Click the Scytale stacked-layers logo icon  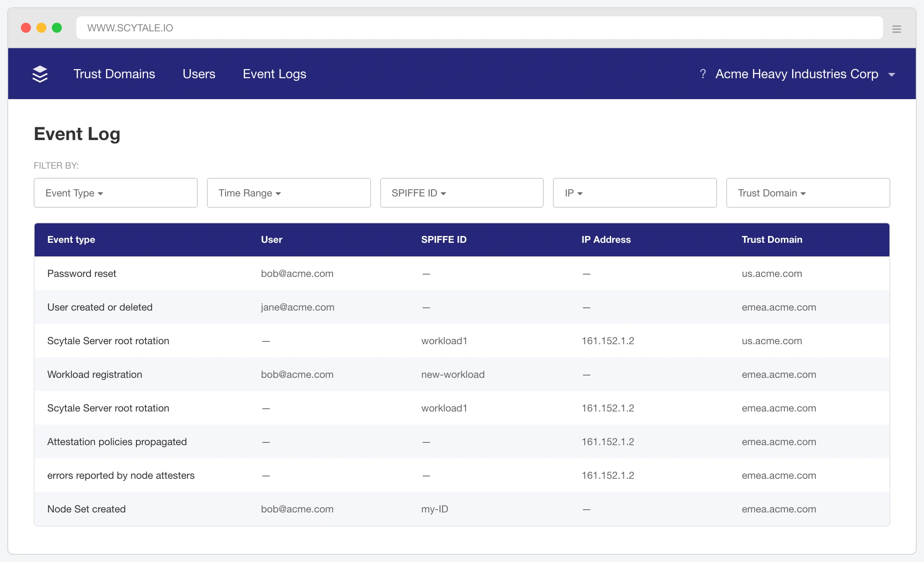[40, 74]
